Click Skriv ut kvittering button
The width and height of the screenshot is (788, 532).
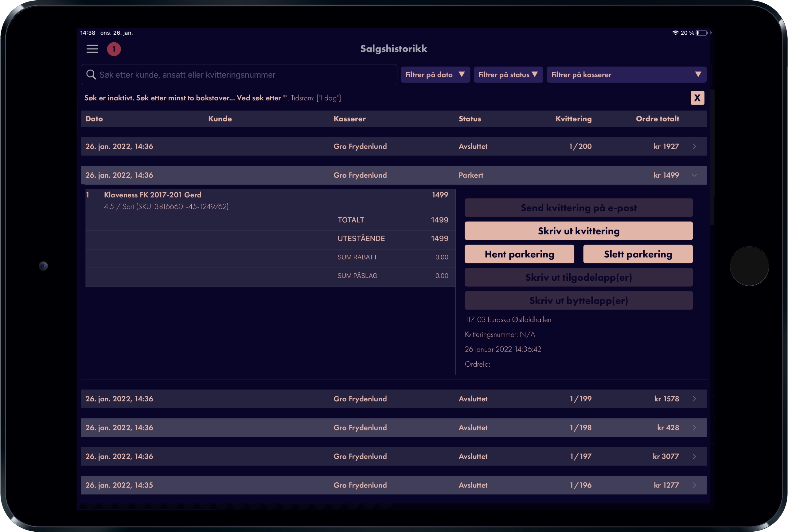(579, 231)
